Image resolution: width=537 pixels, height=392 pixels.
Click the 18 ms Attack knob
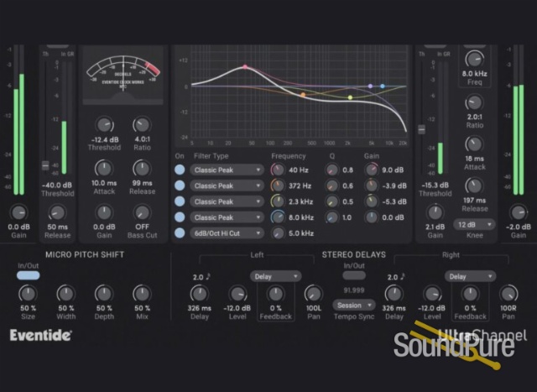click(474, 144)
